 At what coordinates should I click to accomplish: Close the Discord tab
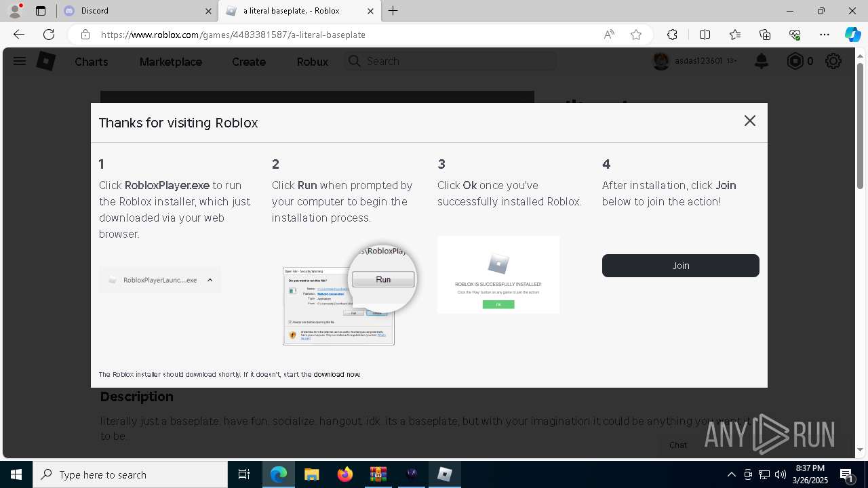pyautogui.click(x=208, y=11)
